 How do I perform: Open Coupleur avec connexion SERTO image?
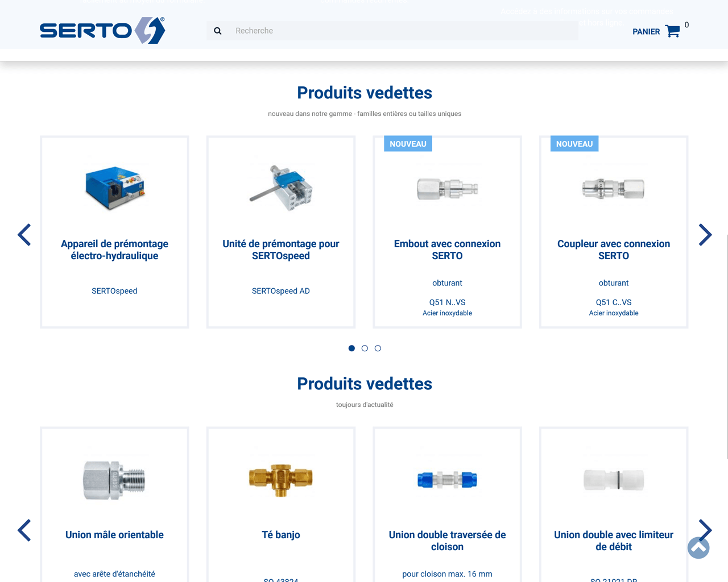[x=614, y=189]
